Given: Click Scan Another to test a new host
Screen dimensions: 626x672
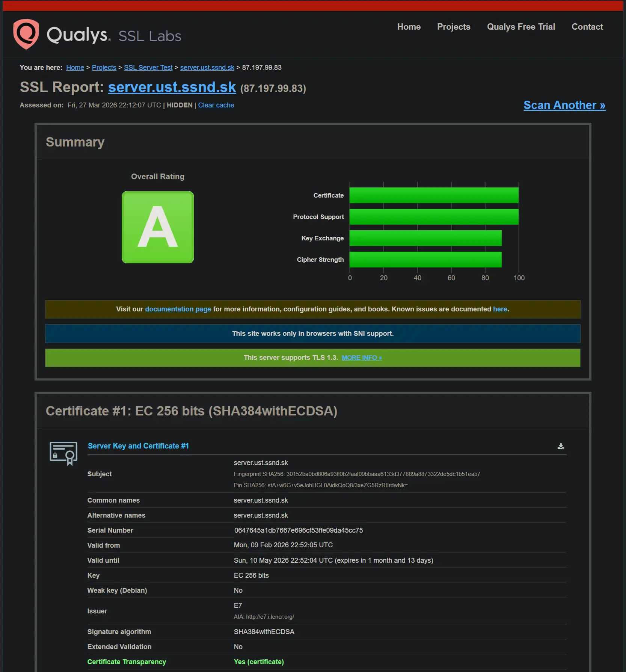Looking at the screenshot, I should pos(564,105).
